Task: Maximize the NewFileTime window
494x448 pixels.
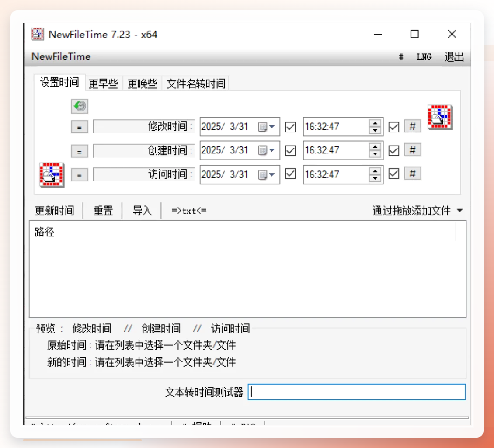Action: coord(414,34)
